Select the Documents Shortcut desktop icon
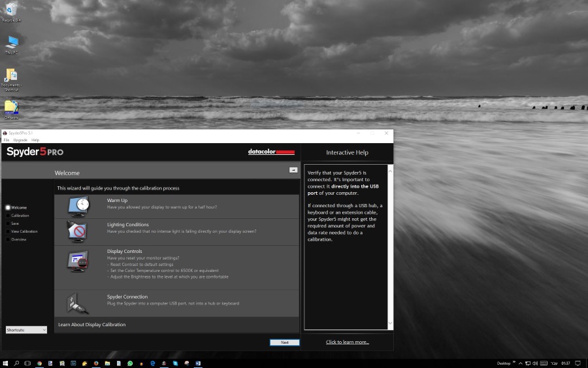Image resolution: width=588 pixels, height=368 pixels. tap(11, 80)
